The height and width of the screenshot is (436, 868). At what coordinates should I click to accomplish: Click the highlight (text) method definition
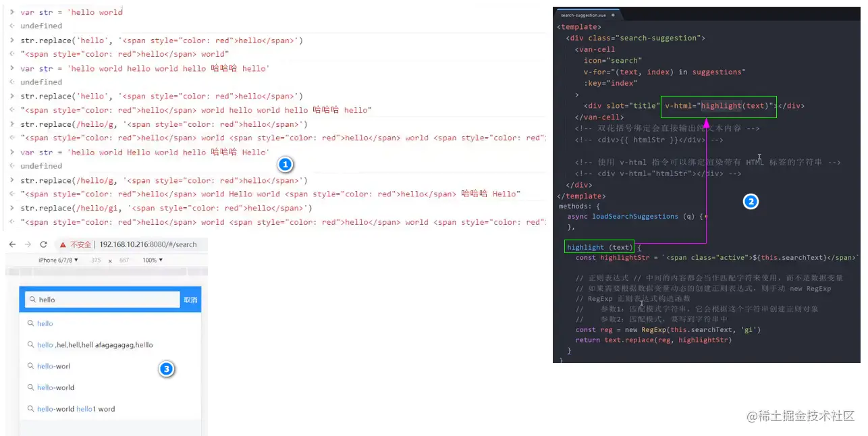click(x=600, y=248)
